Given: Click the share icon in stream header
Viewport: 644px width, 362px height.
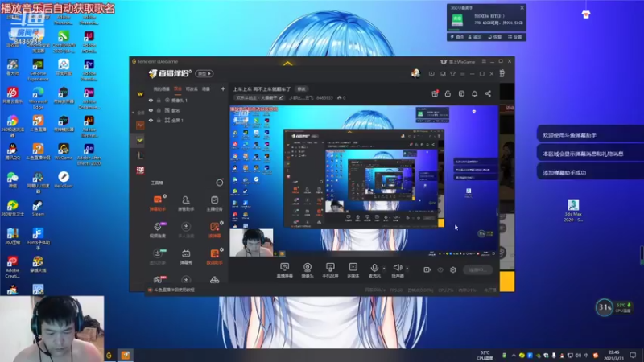Looking at the screenshot, I should point(488,93).
